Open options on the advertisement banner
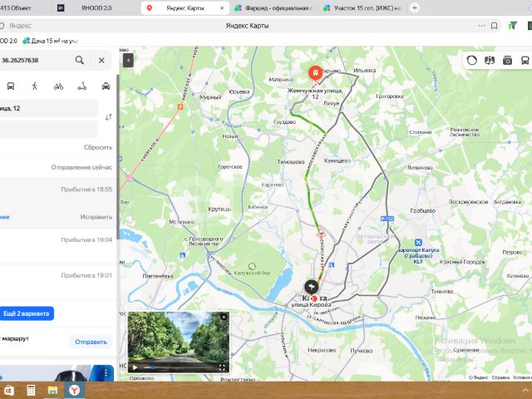This screenshot has width=532, height=399. [106, 373]
